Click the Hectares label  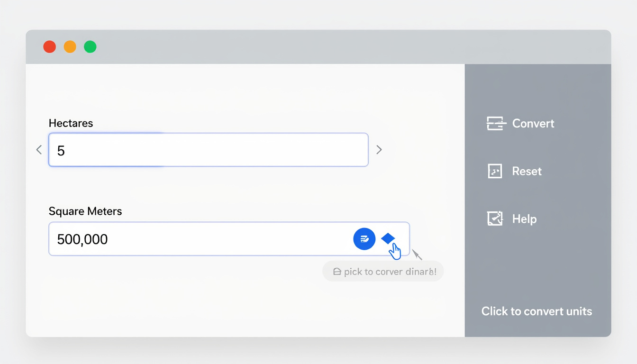click(x=71, y=123)
